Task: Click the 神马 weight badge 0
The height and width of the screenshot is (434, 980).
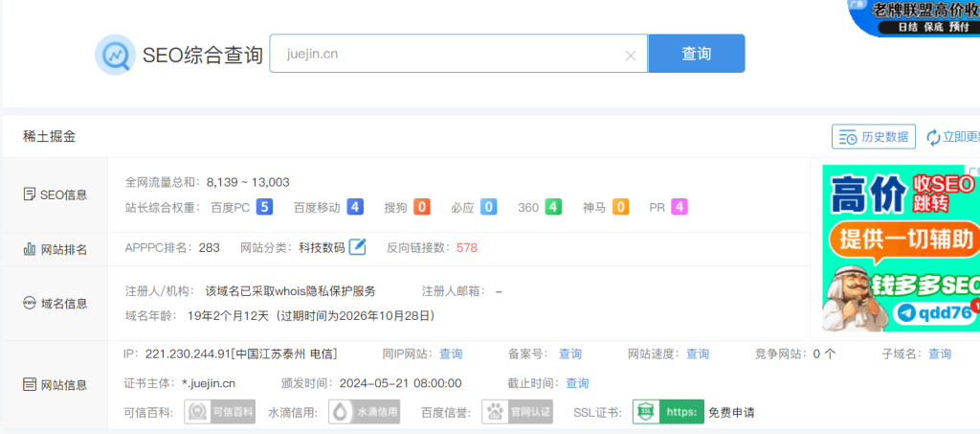Action: [620, 207]
